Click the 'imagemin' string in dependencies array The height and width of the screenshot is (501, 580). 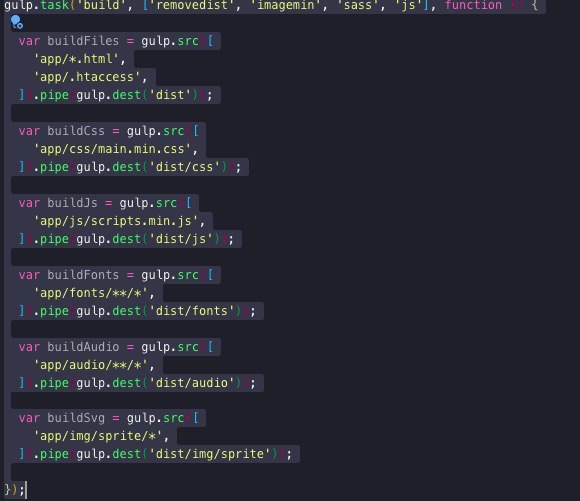click(286, 5)
